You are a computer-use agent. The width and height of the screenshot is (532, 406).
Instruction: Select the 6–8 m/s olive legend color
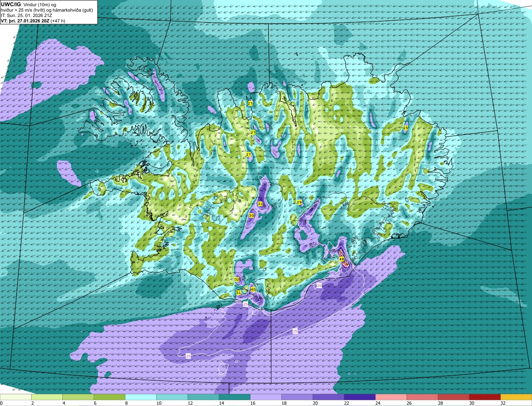(109, 397)
